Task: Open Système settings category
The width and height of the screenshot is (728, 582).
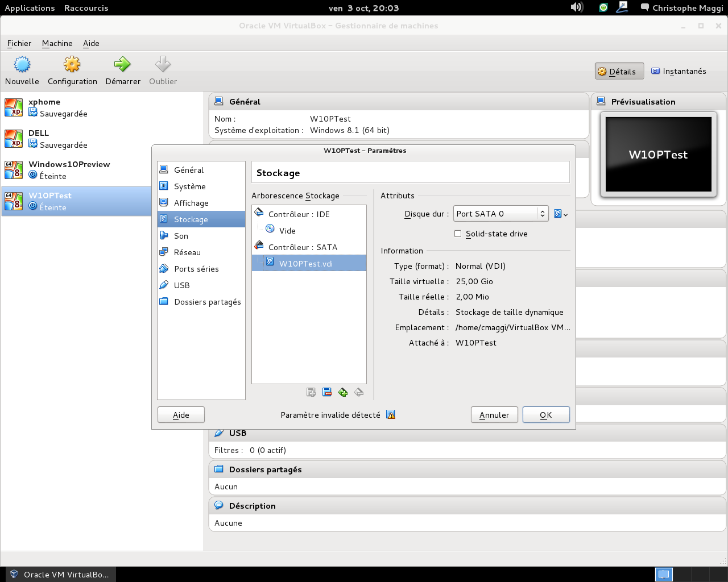Action: click(201, 186)
